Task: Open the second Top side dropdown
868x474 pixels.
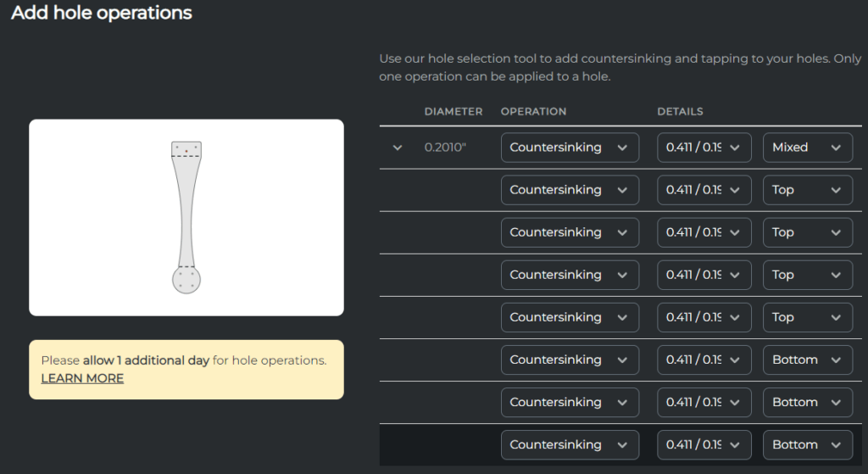Action: pyautogui.click(x=807, y=232)
